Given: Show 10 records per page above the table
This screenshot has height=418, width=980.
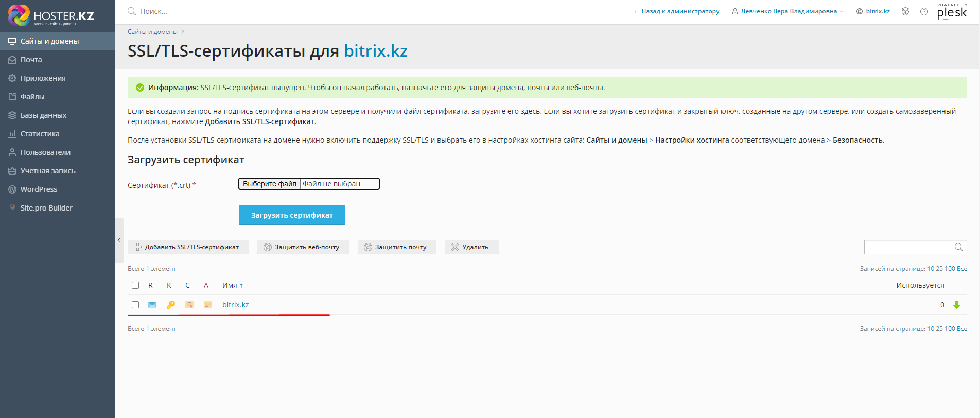Looking at the screenshot, I should tap(931, 269).
